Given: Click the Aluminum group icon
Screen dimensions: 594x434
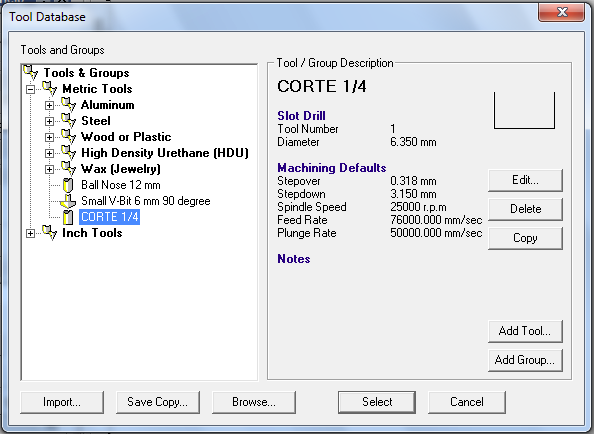Looking at the screenshot, I should pyautogui.click(x=69, y=105).
